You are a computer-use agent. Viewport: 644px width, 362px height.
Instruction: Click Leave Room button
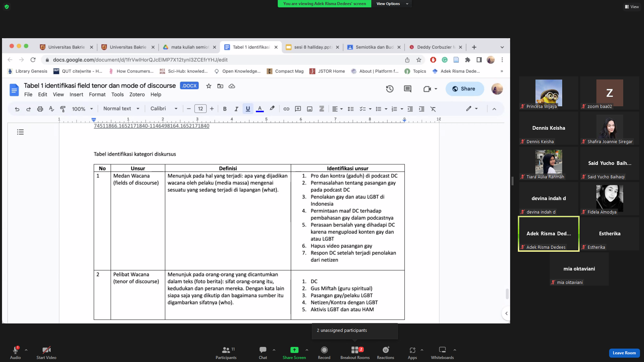pos(624,353)
